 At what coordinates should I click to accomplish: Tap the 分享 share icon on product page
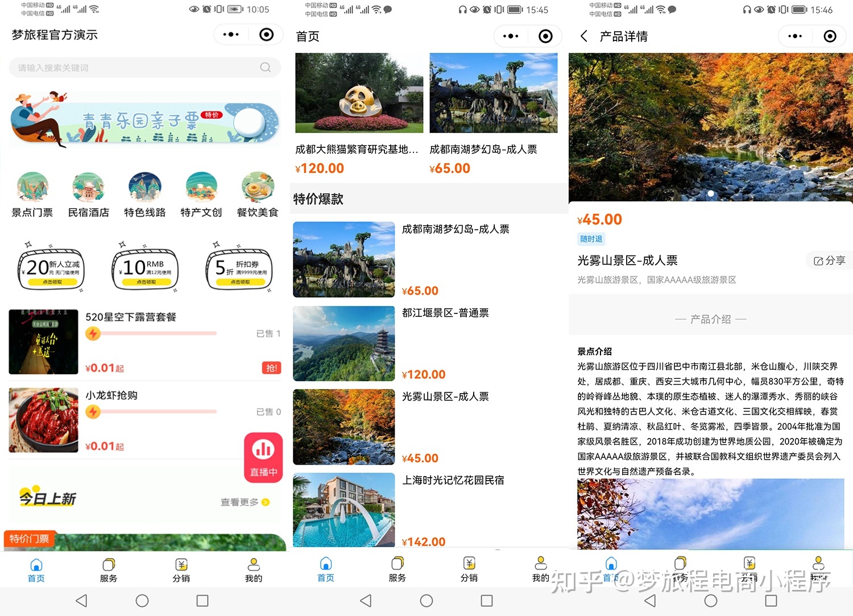[x=829, y=260]
